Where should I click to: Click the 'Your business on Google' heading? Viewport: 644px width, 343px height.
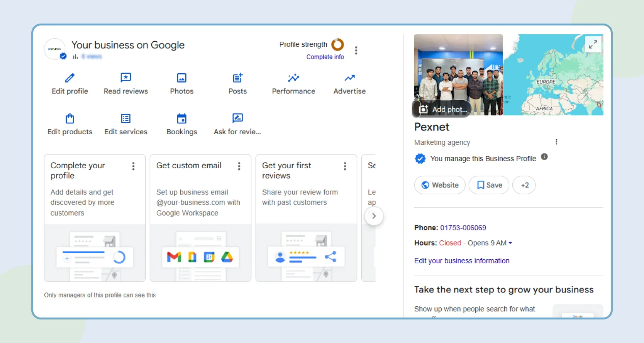[x=128, y=45]
